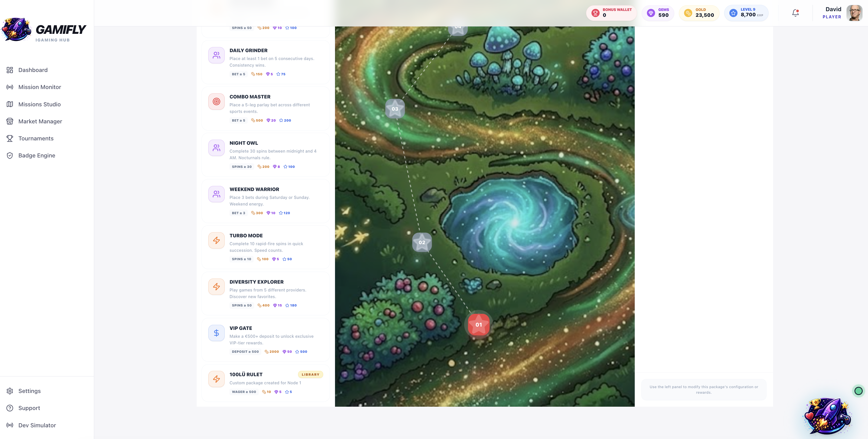Open David's profile avatar
The image size is (868, 439).
pos(855,13)
